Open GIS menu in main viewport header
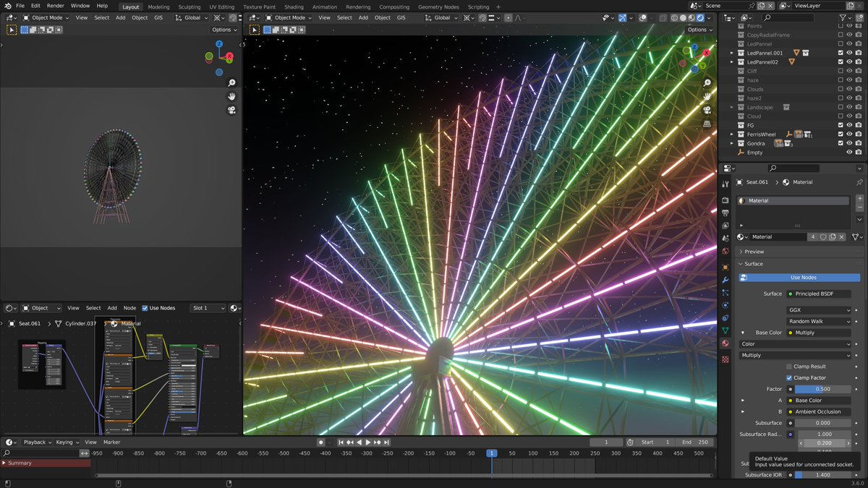 [401, 17]
